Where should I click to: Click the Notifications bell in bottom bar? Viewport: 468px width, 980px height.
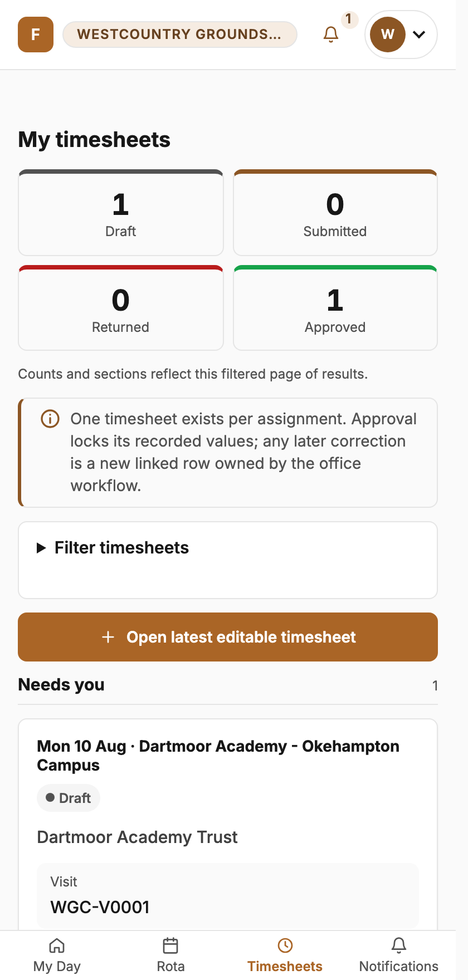399,945
